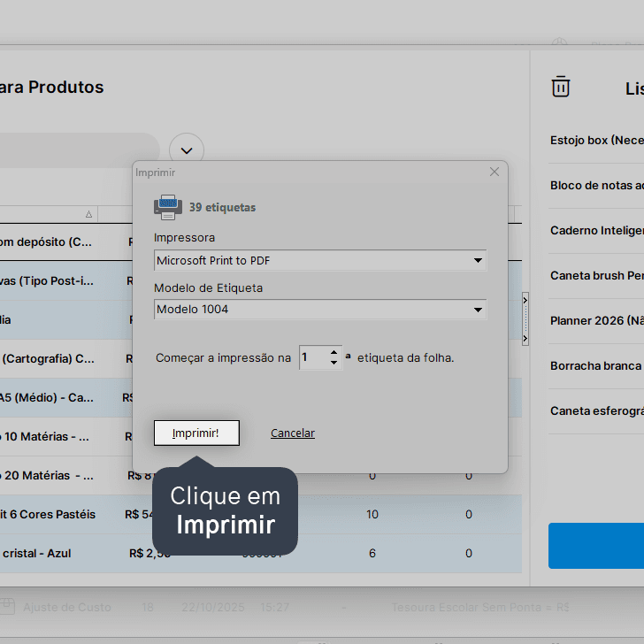Click quantity 6 in cristal Azul row
The height and width of the screenshot is (644, 644).
click(372, 554)
